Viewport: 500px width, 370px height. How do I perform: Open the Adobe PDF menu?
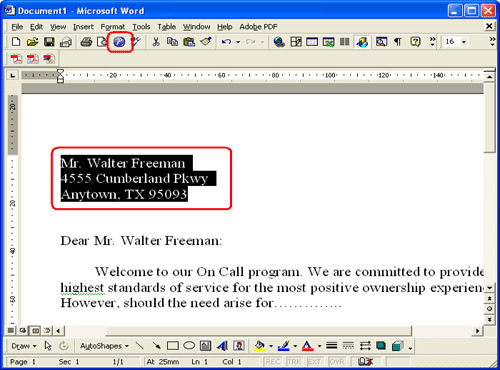coord(258,27)
